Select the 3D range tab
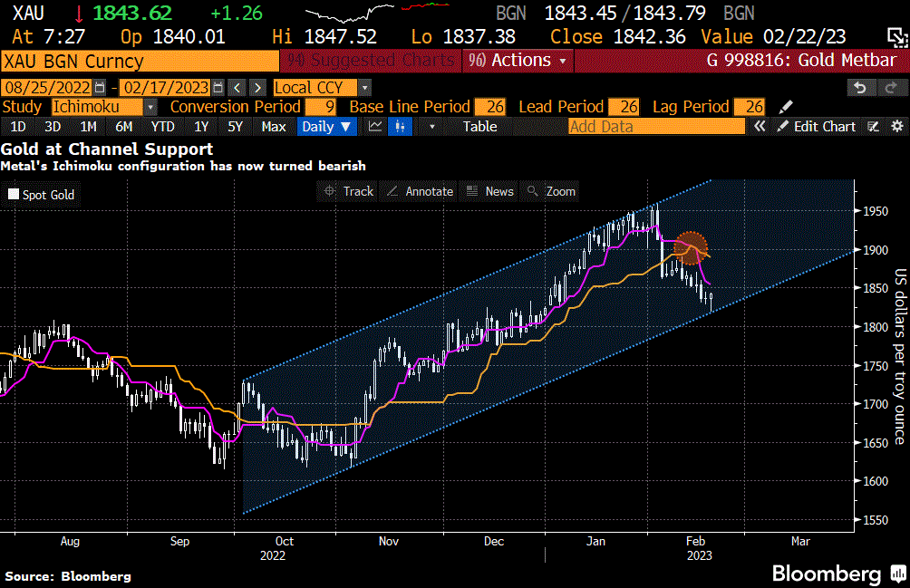 [53, 127]
